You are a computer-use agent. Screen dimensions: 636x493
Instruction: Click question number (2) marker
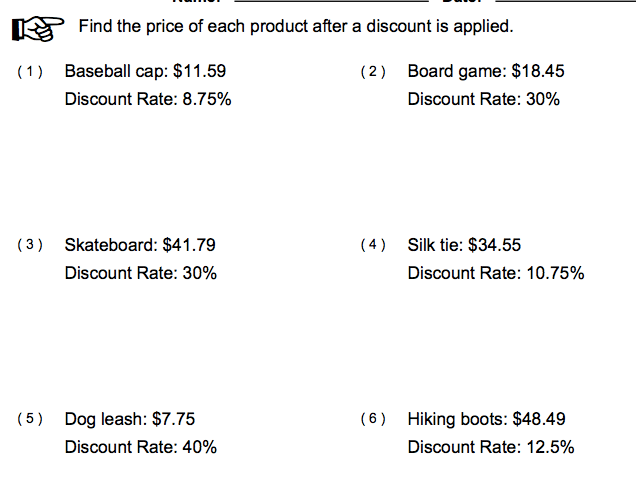[373, 72]
